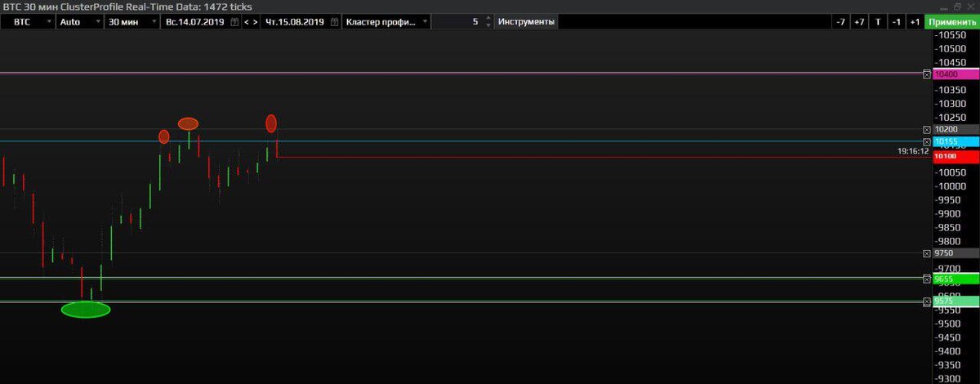Remove the green 9655 level line
The image size is (980, 384).
(926, 279)
